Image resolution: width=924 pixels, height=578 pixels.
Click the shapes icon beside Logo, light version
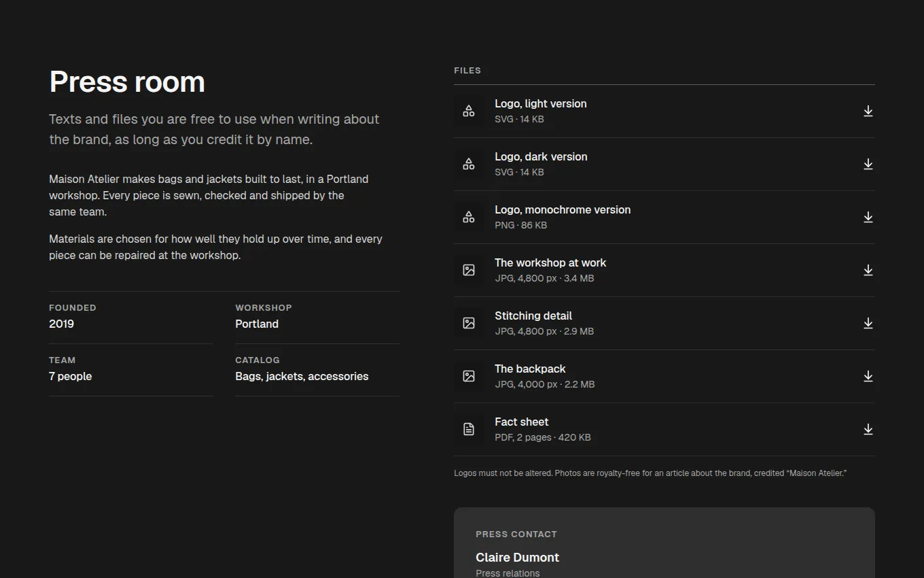tap(469, 111)
